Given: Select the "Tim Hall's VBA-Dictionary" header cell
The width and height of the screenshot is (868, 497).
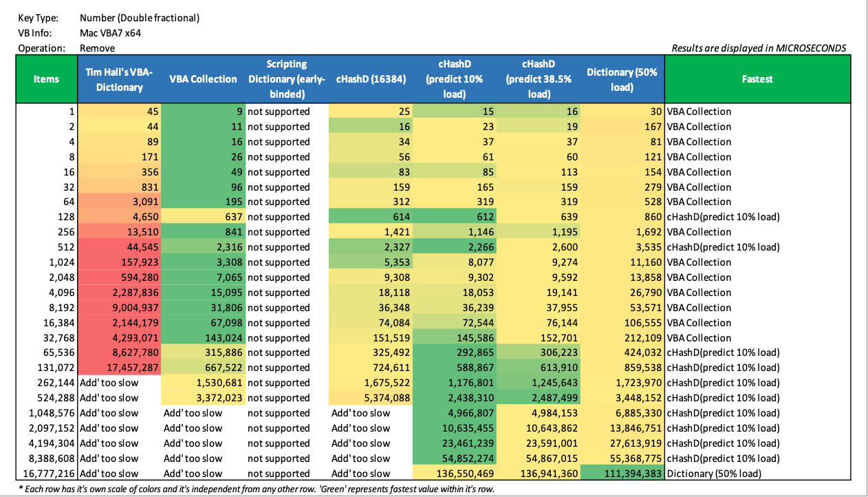Looking at the screenshot, I should pos(119,79).
